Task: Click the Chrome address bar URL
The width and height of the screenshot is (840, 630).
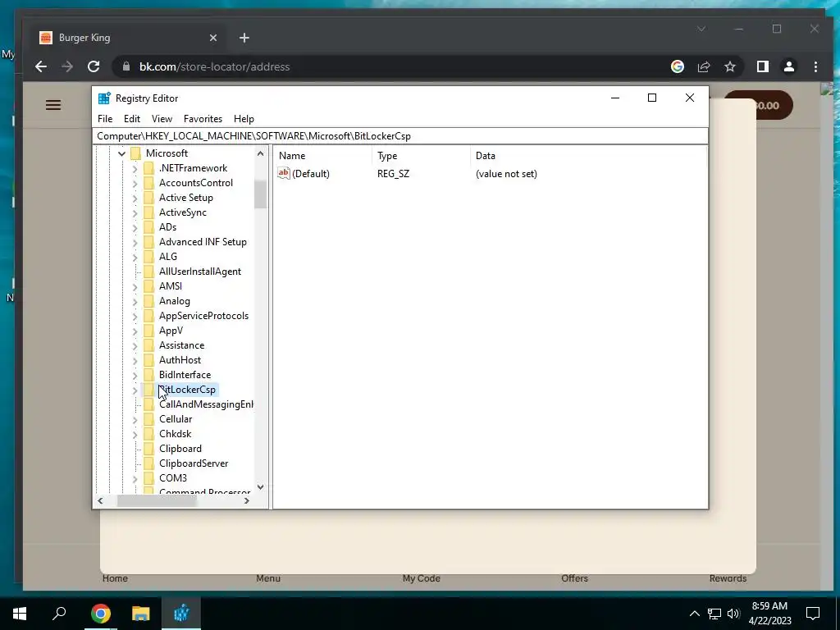Action: click(214, 66)
